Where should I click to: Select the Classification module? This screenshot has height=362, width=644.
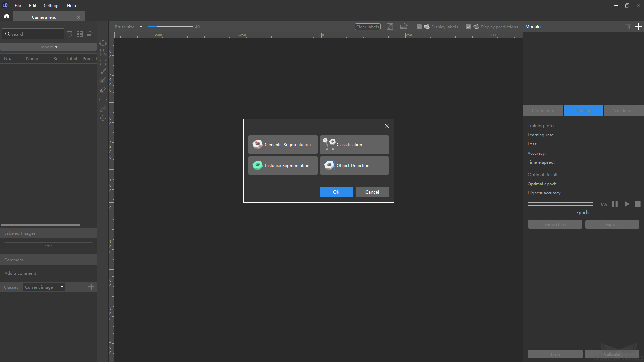[x=354, y=144]
